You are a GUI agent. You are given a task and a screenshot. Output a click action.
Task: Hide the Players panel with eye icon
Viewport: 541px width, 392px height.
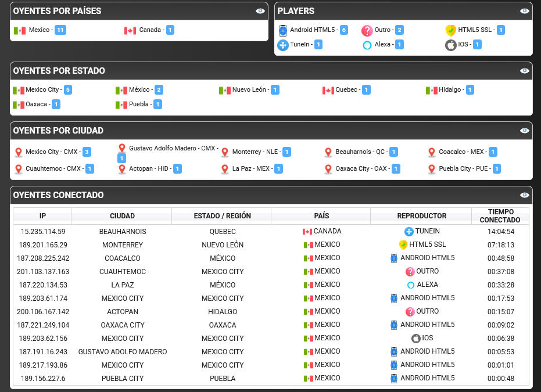pos(524,11)
